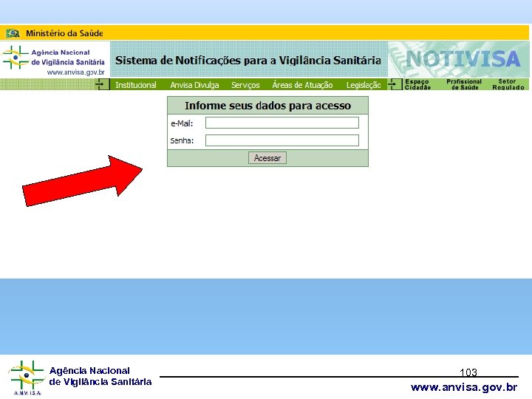
Task: Click the Brazilian flag icon beside Ministério da Saúde
Action: pos(13,33)
